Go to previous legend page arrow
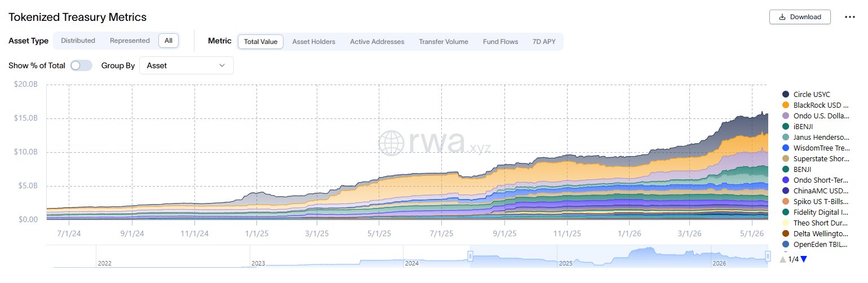Viewport: 868px width, 283px height. tap(783, 259)
